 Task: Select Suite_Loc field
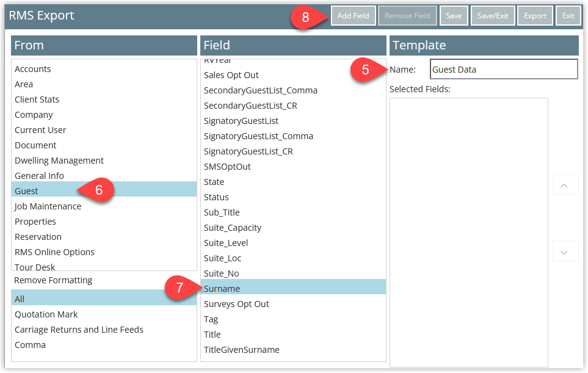(293, 258)
